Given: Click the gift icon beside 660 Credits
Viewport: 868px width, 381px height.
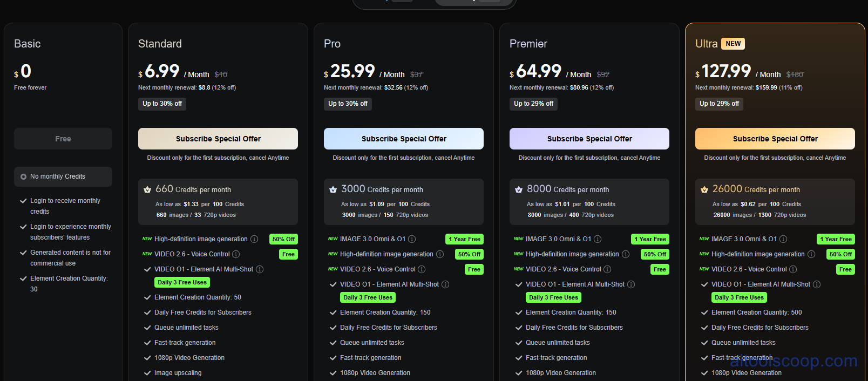Looking at the screenshot, I should 147,189.
